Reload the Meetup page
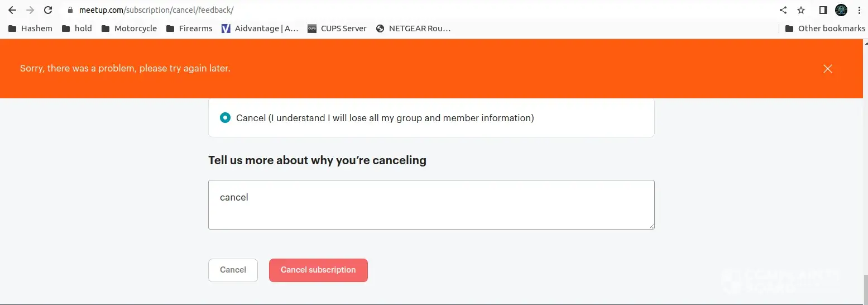 (48, 10)
